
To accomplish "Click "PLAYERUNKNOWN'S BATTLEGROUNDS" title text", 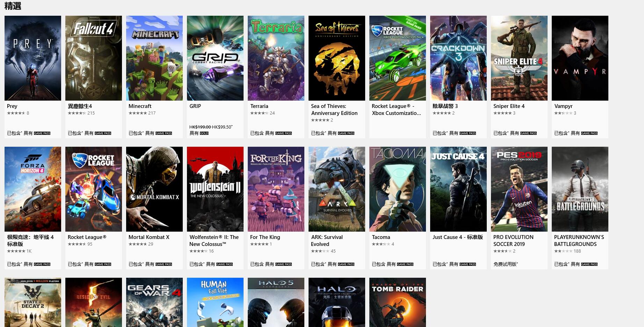I will tap(579, 241).
